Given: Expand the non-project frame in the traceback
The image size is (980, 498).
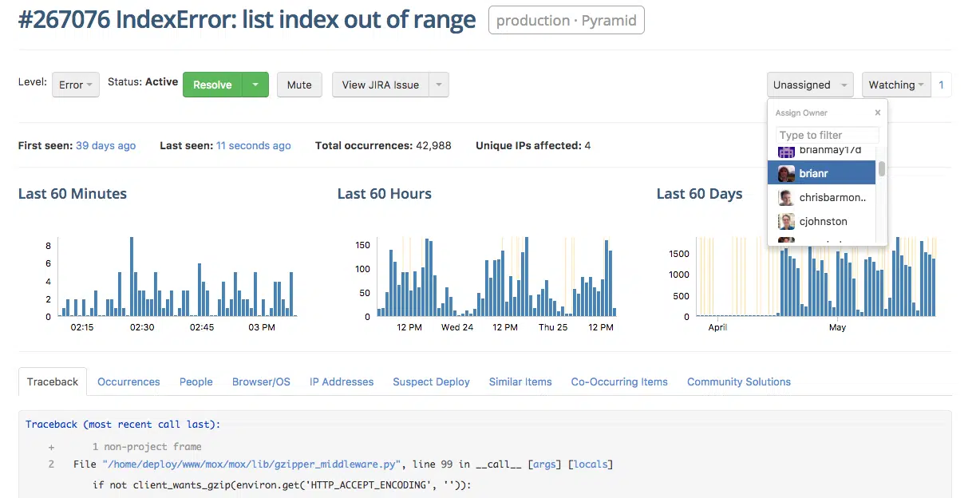Looking at the screenshot, I should pyautogui.click(x=51, y=446).
